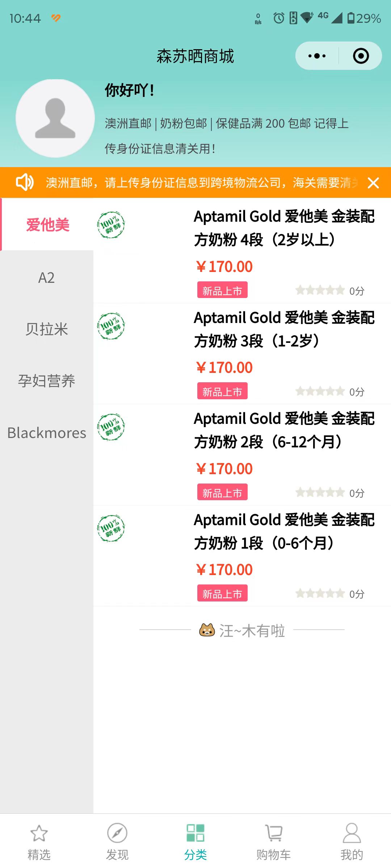Open the 发现 compass tab
The width and height of the screenshot is (391, 868).
pos(117,841)
